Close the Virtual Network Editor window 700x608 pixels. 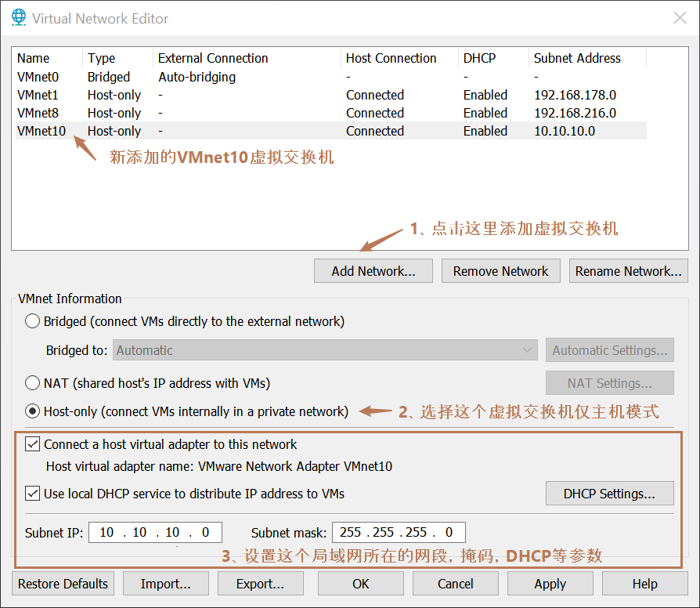(x=680, y=18)
